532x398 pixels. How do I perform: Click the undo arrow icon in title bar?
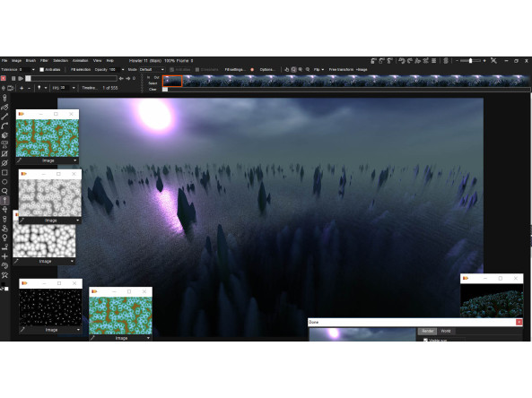pos(402,61)
